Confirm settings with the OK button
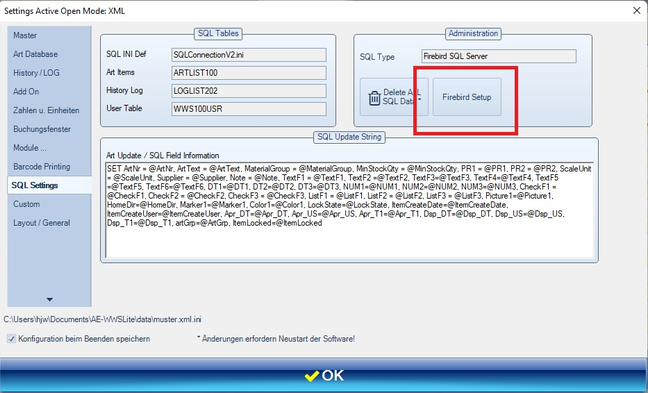This screenshot has width=648, height=393. 324,375
